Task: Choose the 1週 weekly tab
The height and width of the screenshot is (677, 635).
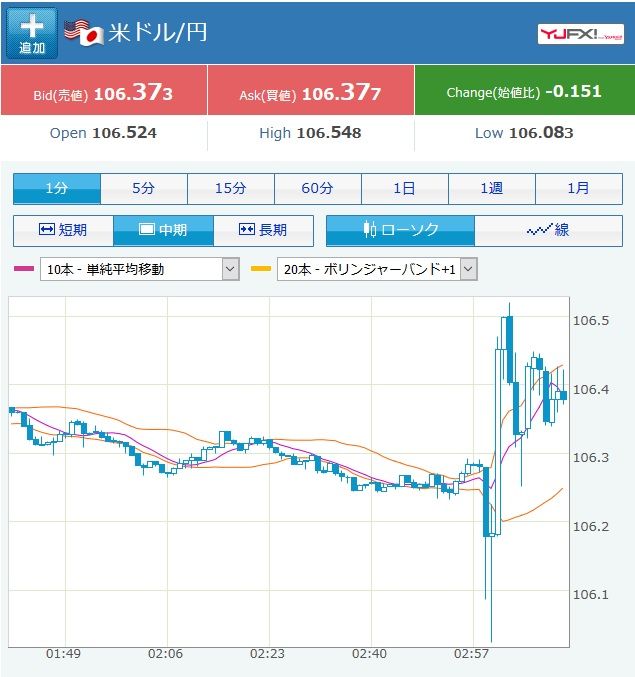Action: (492, 189)
